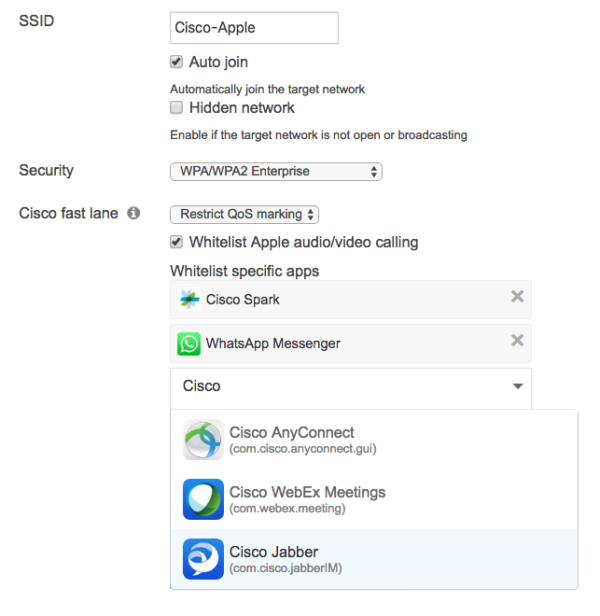Select Cisco WebEx Meetings from results
Viewport: 600px width, 616px height.
click(307, 492)
